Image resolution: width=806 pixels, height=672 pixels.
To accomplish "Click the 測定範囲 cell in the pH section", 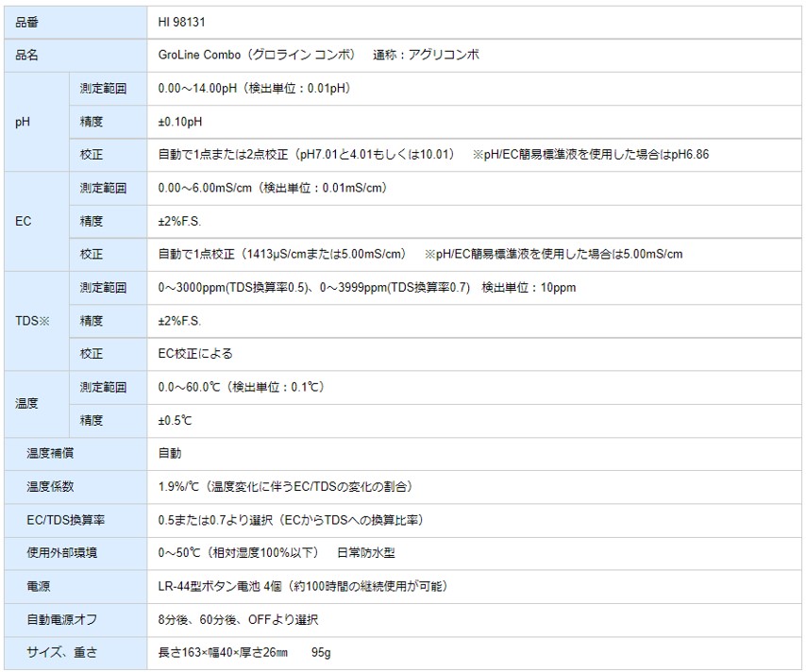I will click(109, 89).
